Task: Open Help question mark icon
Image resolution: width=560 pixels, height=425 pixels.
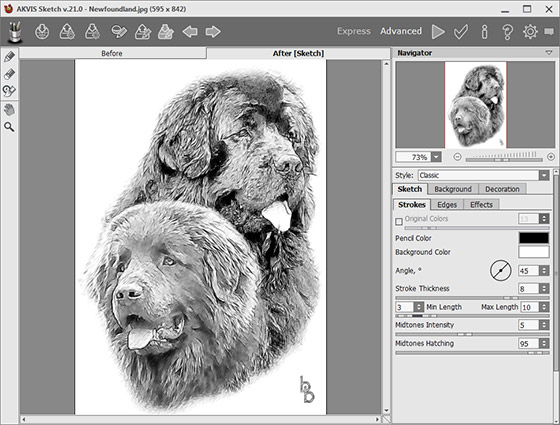Action: tap(507, 32)
